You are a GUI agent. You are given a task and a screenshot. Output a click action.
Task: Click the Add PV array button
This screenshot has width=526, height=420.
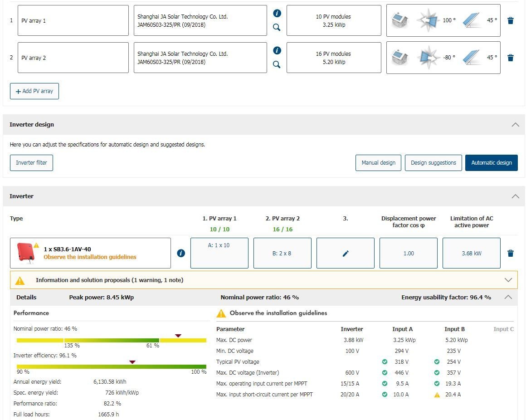pyautogui.click(x=34, y=91)
